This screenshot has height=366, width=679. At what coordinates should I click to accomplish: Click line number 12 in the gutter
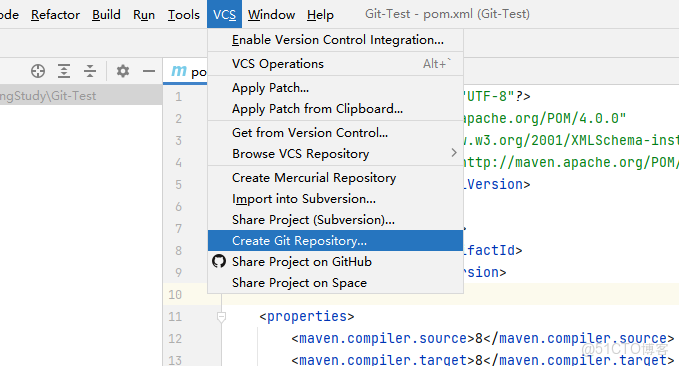[175, 338]
